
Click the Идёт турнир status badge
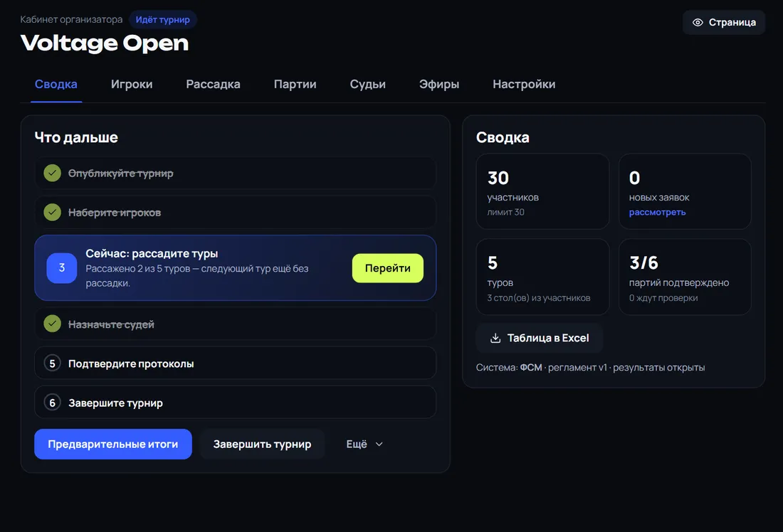(x=163, y=20)
